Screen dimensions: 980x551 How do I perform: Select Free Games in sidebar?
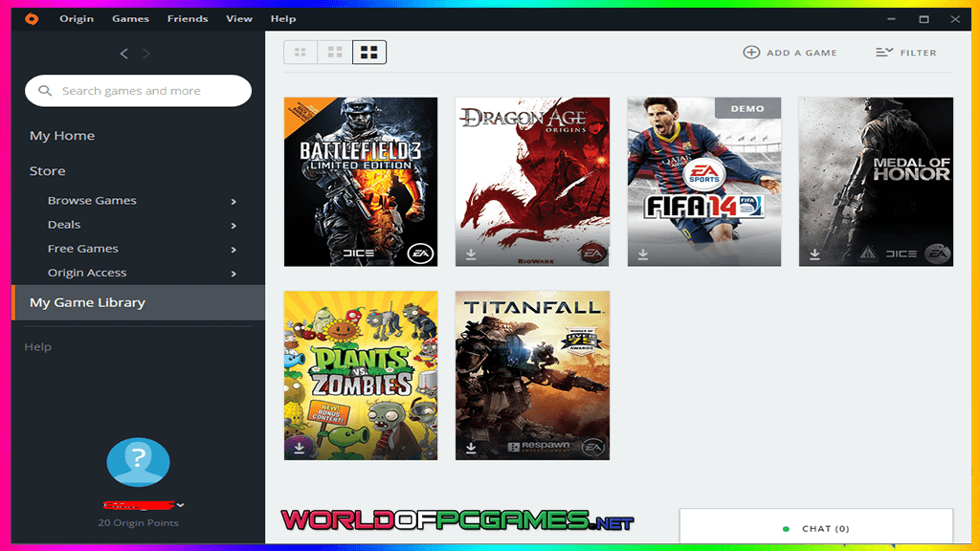point(82,249)
